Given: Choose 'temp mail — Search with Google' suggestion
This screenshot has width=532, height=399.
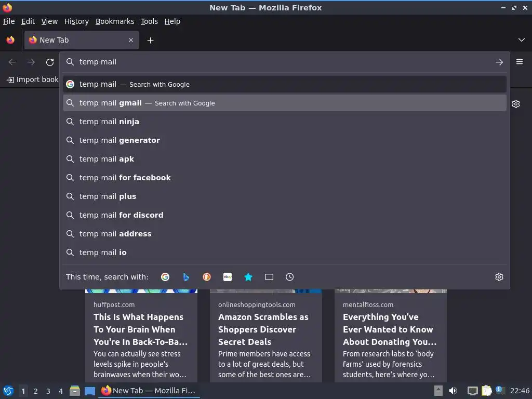Looking at the screenshot, I should pos(285,84).
